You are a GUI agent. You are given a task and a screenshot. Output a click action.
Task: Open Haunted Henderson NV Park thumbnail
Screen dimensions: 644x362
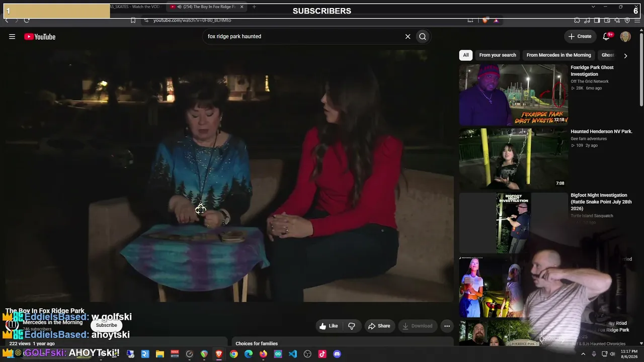pos(513,159)
